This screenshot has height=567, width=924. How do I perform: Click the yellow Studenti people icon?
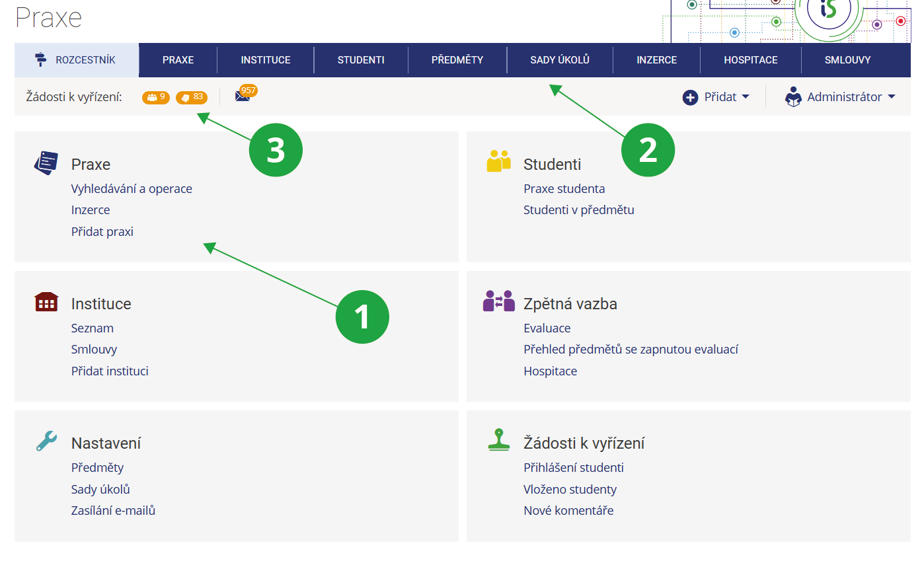[x=498, y=161]
